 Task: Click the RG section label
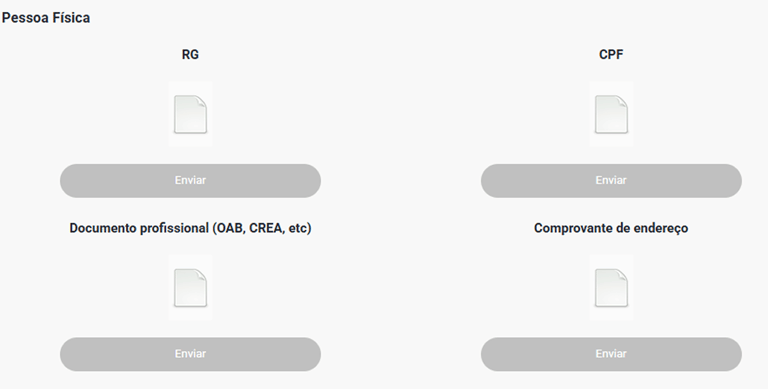[191, 54]
